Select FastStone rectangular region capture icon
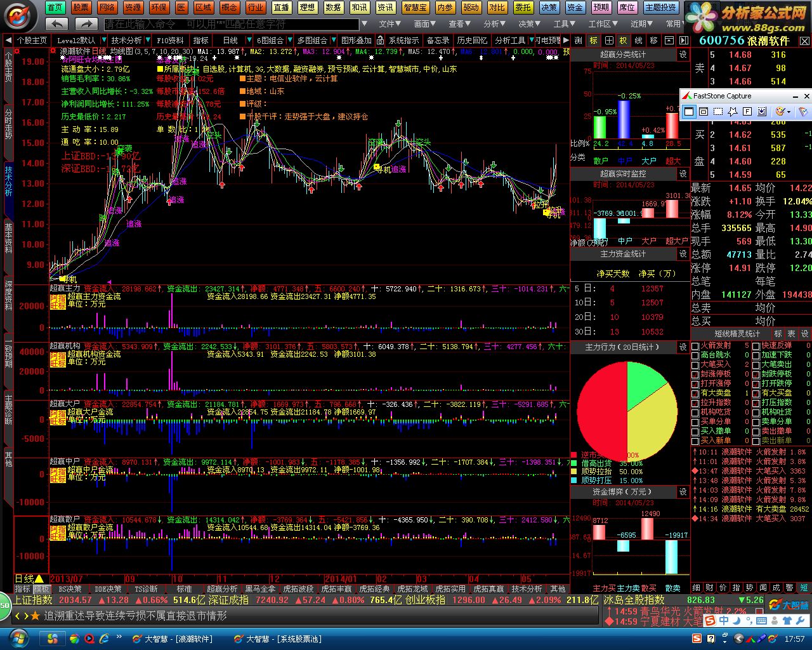Screen dimensions: 812x650 (717, 112)
